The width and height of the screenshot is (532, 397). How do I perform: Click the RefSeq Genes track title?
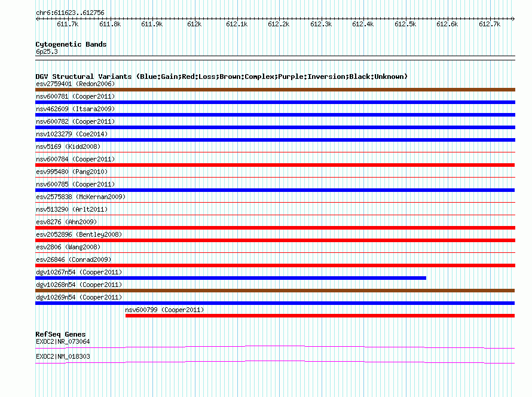(x=60, y=334)
